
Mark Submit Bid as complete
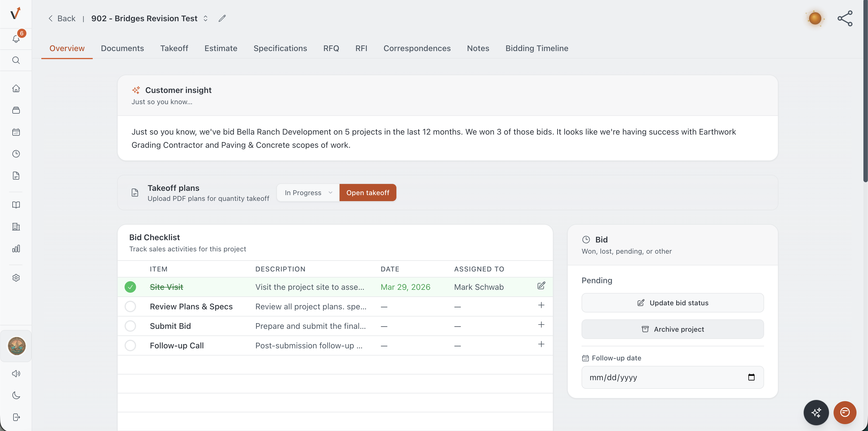point(130,326)
